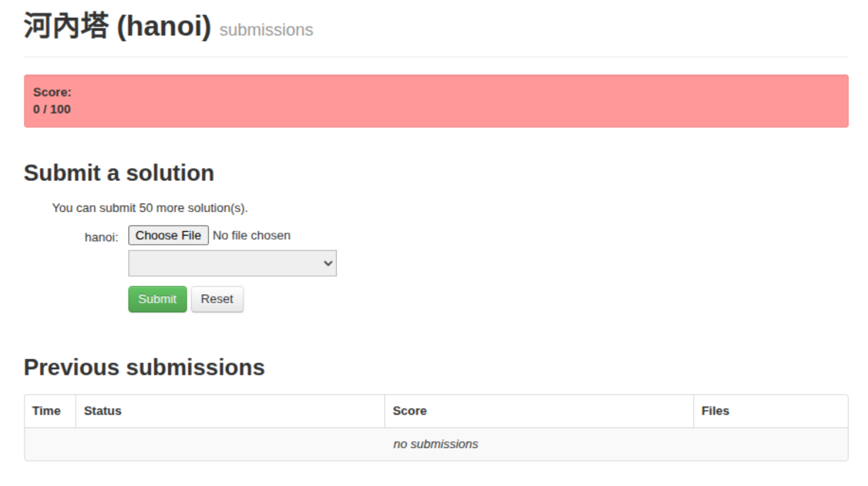Click the Files column header
The width and height of the screenshot is (868, 486).
(x=715, y=411)
